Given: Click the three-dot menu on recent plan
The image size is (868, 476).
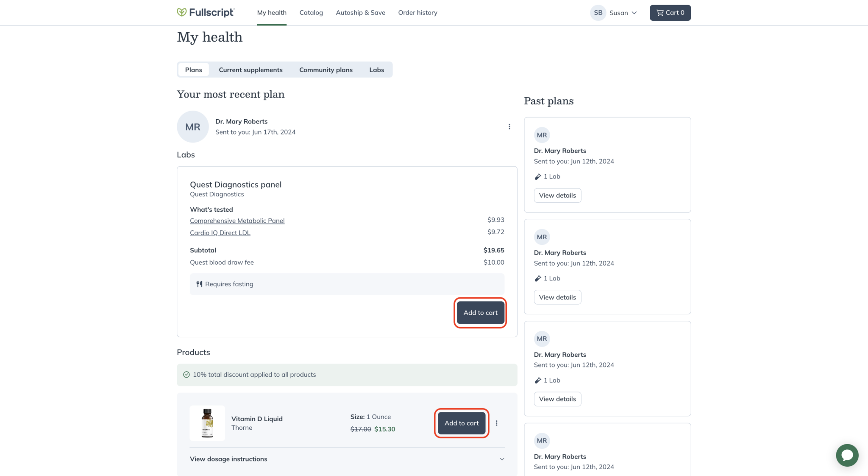Looking at the screenshot, I should [509, 126].
